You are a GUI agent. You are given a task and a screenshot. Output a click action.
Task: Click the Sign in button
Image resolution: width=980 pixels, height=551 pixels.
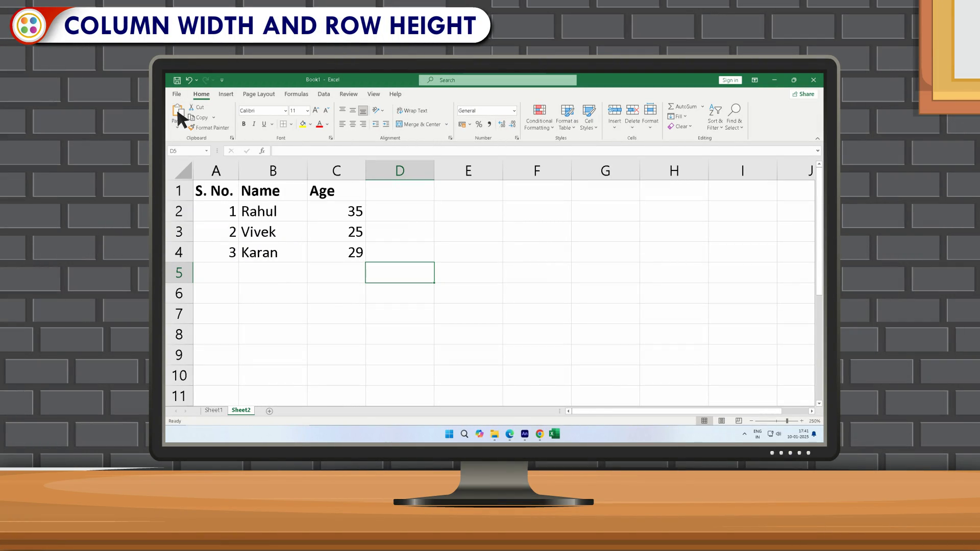tap(730, 80)
